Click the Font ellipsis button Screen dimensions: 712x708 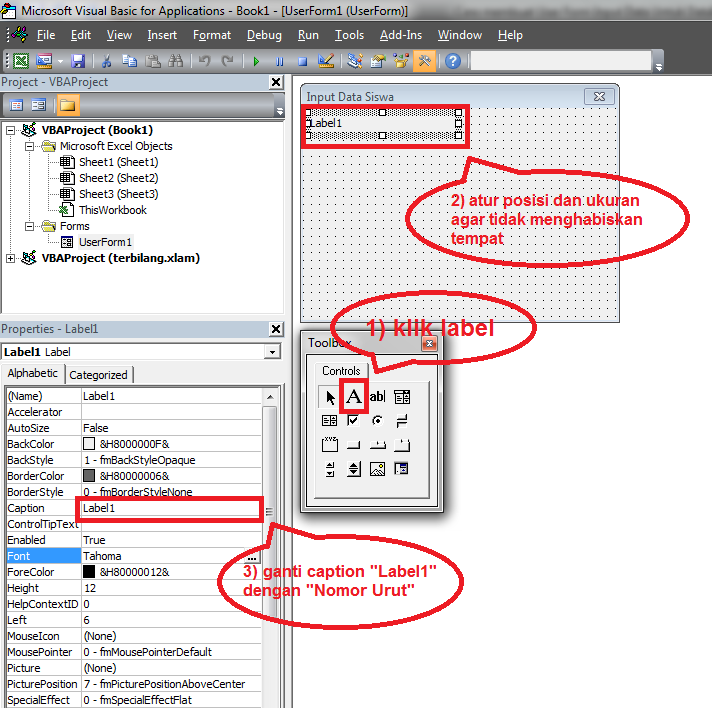[x=252, y=557]
